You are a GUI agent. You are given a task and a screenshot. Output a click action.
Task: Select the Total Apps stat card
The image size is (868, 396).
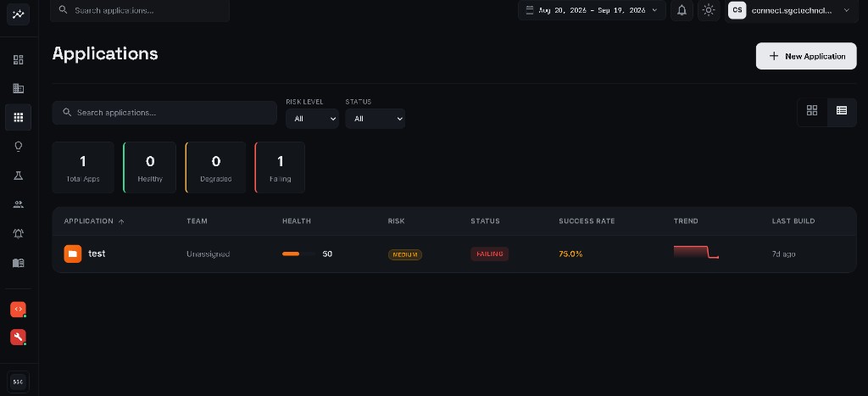pyautogui.click(x=83, y=168)
